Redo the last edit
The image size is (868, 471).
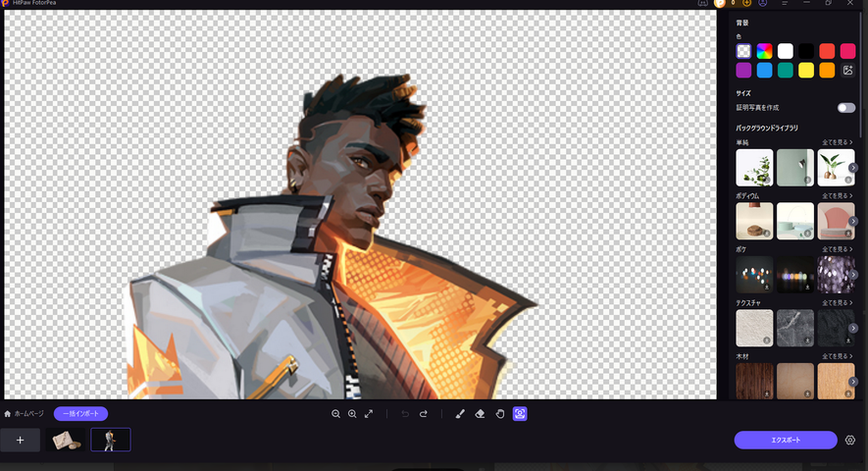point(424,414)
